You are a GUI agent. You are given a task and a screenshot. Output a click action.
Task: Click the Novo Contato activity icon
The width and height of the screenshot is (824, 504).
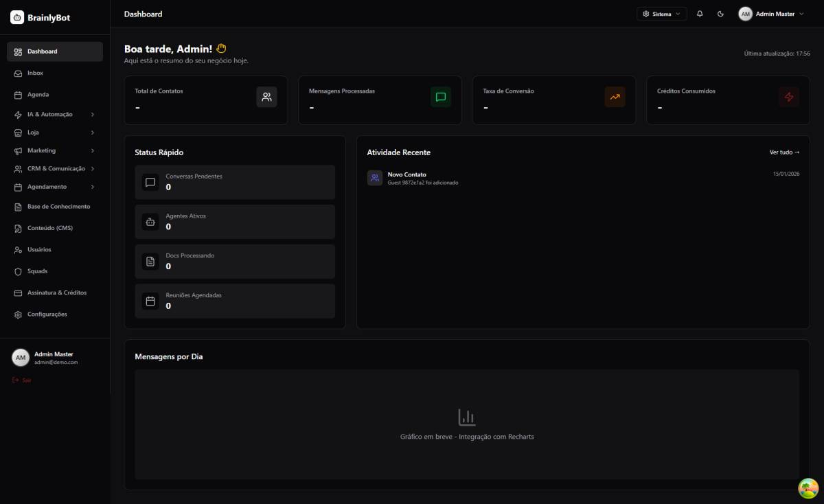(375, 178)
